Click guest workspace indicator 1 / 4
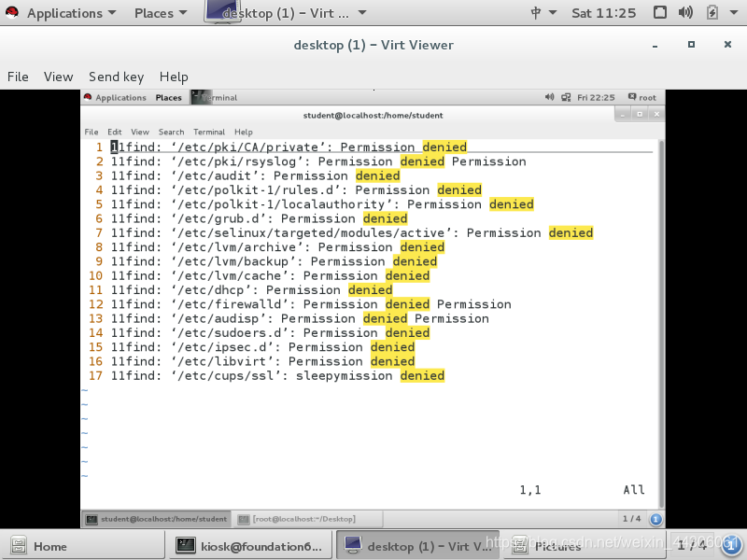The image size is (747, 560). tap(631, 519)
